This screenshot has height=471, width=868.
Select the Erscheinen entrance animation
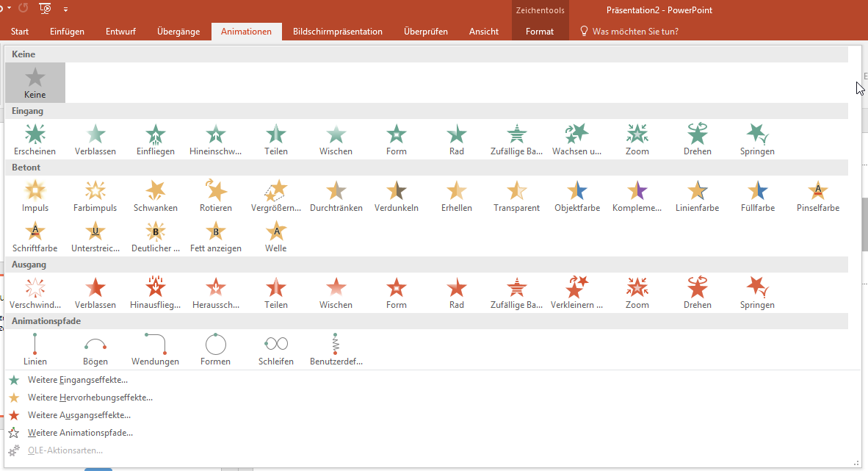35,138
